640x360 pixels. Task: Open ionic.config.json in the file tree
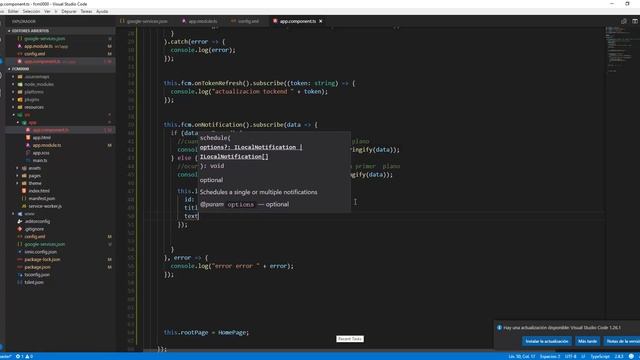[x=40, y=252]
